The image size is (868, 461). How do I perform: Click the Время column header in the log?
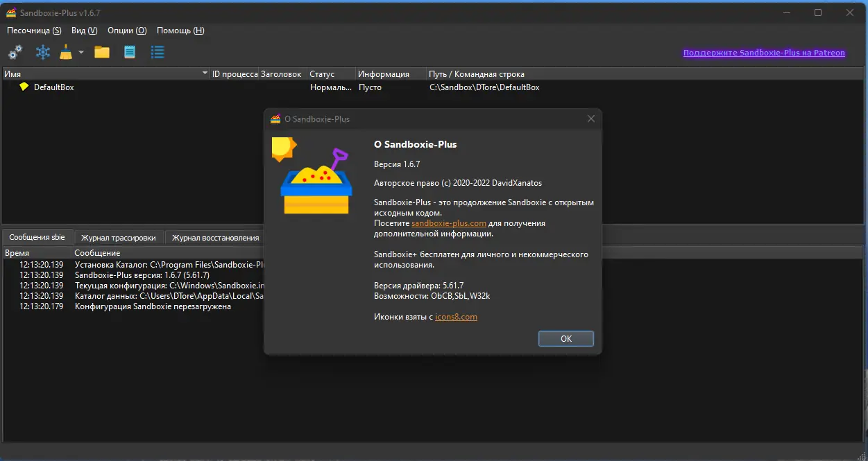pos(37,253)
